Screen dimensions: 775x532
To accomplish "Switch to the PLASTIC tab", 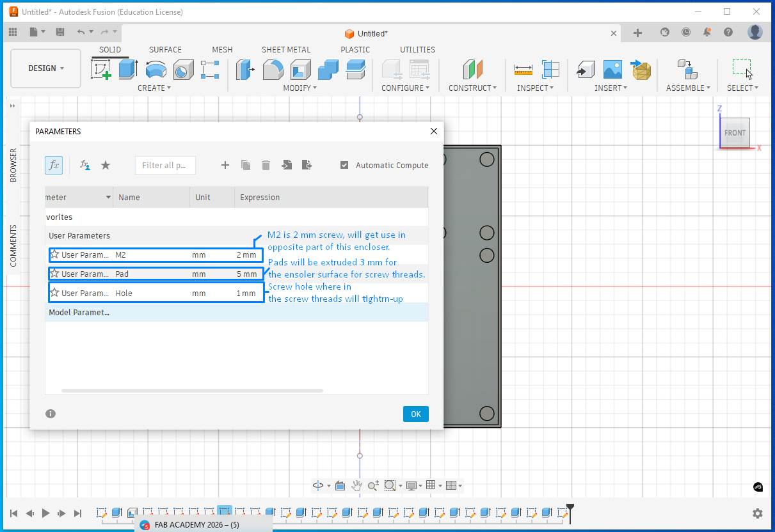I will point(355,49).
